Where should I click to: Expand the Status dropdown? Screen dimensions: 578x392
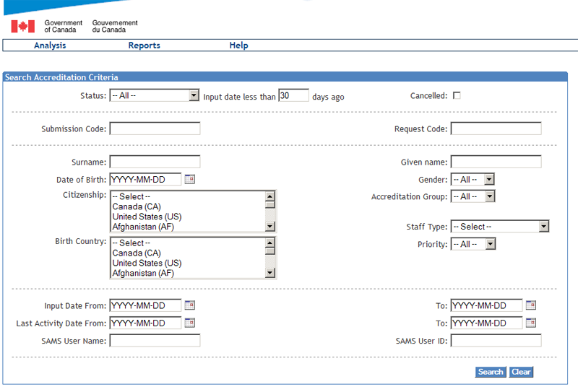194,95
